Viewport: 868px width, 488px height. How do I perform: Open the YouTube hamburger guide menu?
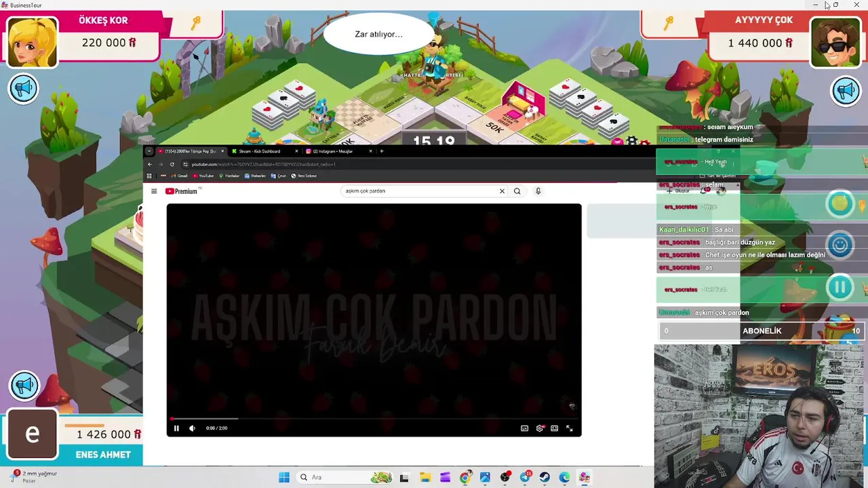click(x=154, y=191)
